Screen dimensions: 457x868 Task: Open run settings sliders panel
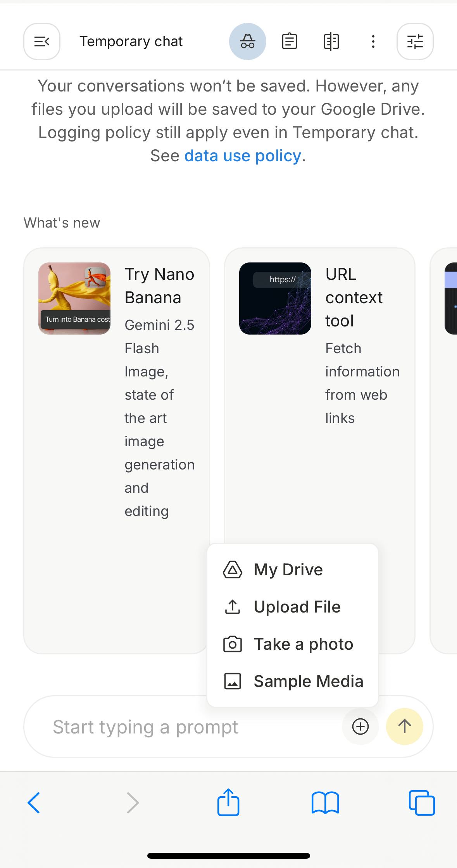(x=415, y=41)
